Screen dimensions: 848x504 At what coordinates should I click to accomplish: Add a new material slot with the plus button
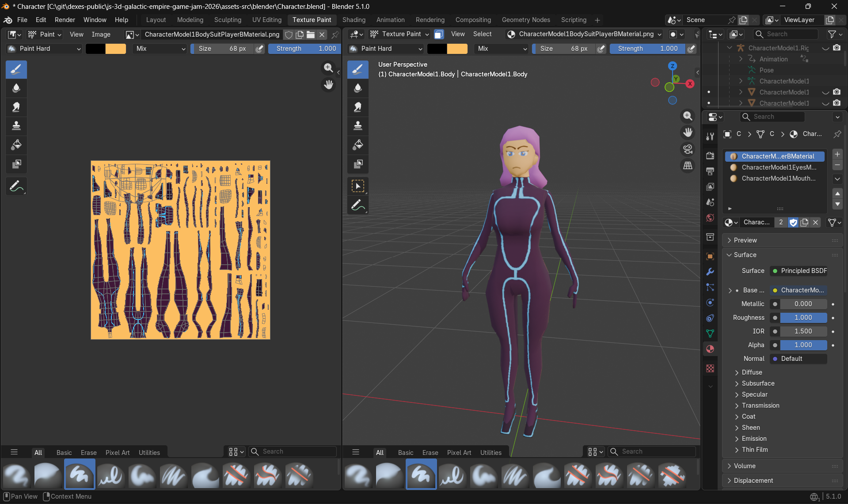pos(837,154)
